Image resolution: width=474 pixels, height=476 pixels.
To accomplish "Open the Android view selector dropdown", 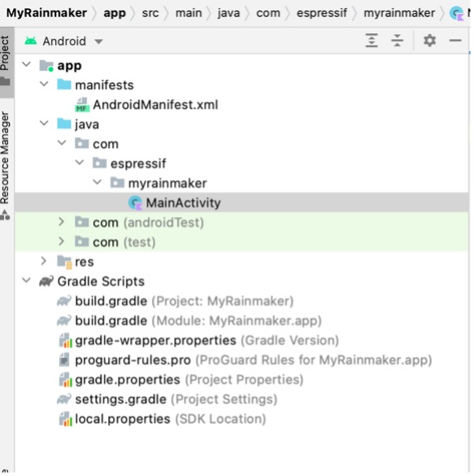I will tap(64, 41).
